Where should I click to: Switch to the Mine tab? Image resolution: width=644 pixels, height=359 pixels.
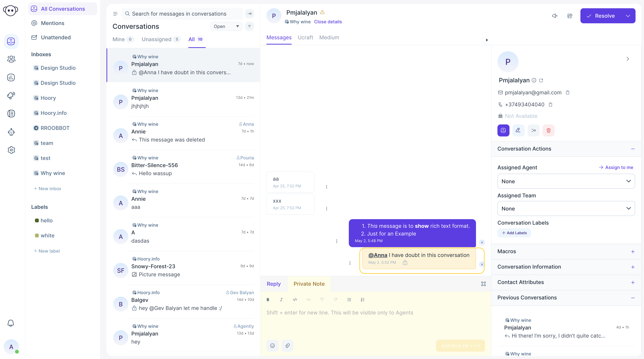pos(123,39)
